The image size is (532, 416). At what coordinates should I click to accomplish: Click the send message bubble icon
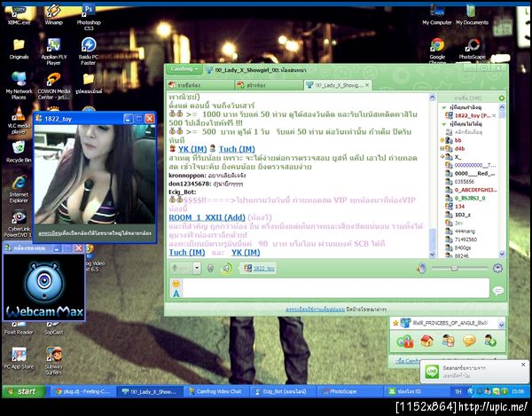point(498,290)
